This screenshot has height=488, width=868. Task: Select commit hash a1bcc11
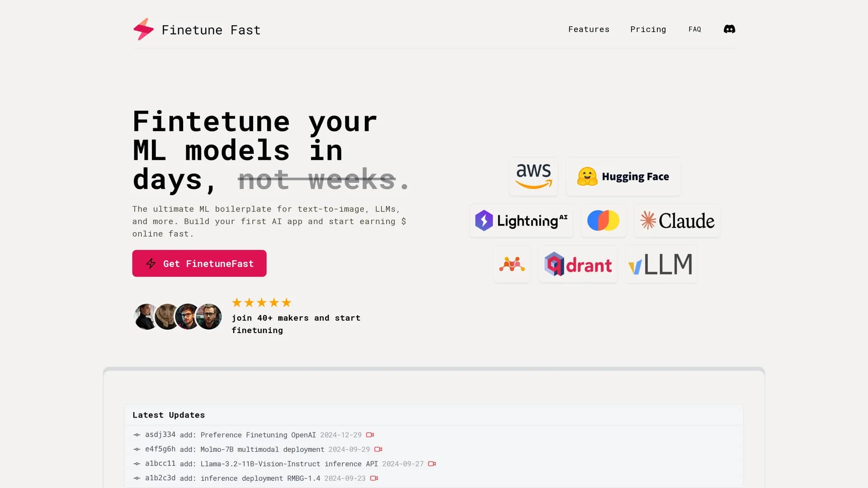tap(160, 463)
